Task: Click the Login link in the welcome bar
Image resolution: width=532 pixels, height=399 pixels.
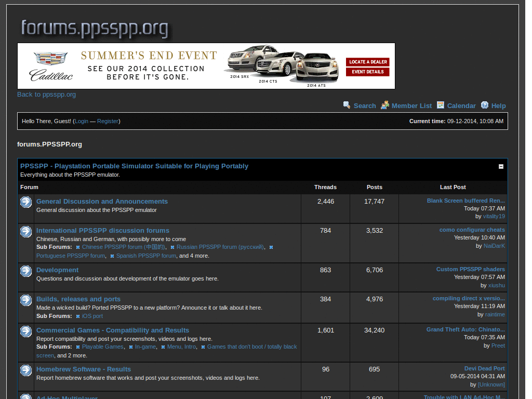Action: click(x=82, y=121)
